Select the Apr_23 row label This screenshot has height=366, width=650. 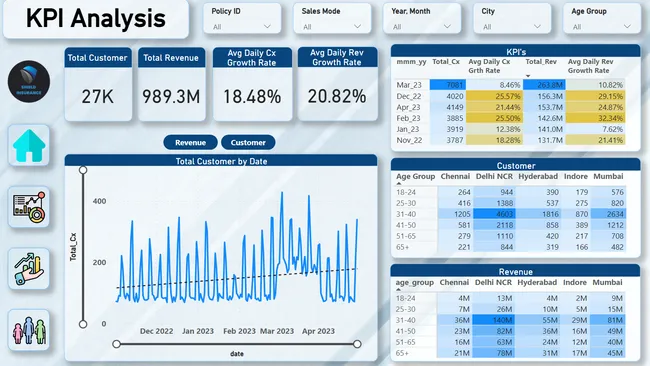coord(408,107)
